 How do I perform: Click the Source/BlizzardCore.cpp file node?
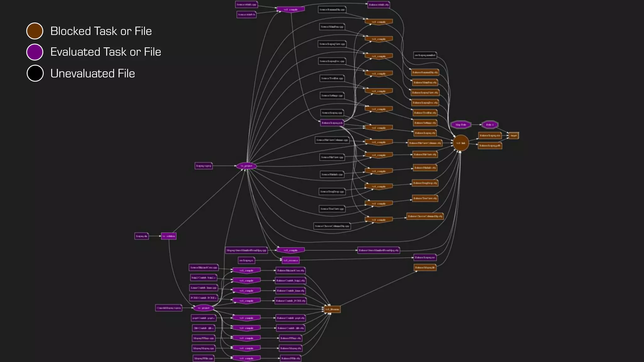(x=203, y=267)
